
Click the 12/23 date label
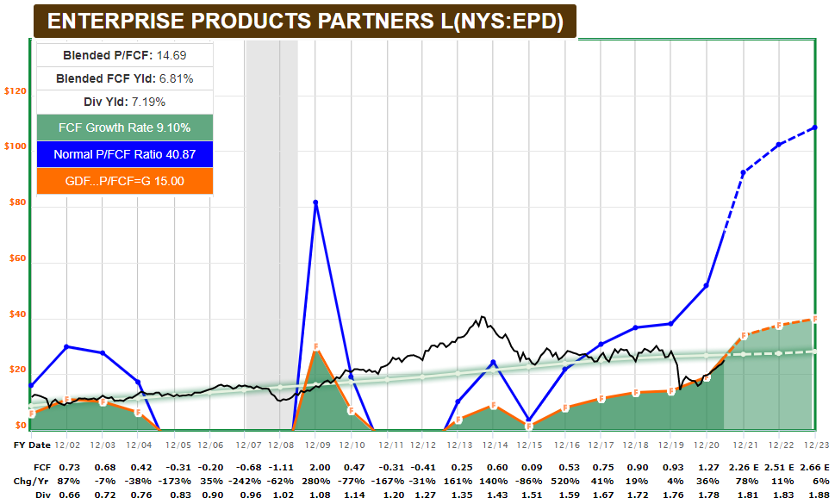point(816,445)
